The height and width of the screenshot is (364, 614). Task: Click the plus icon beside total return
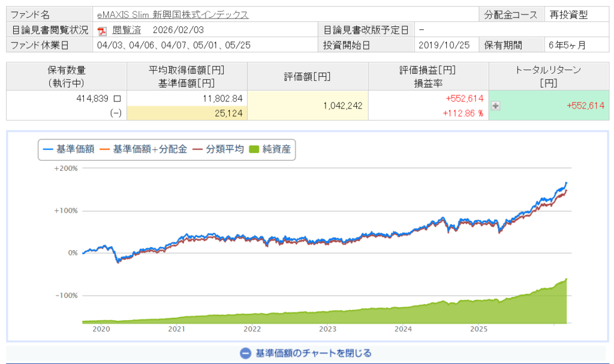coord(495,106)
